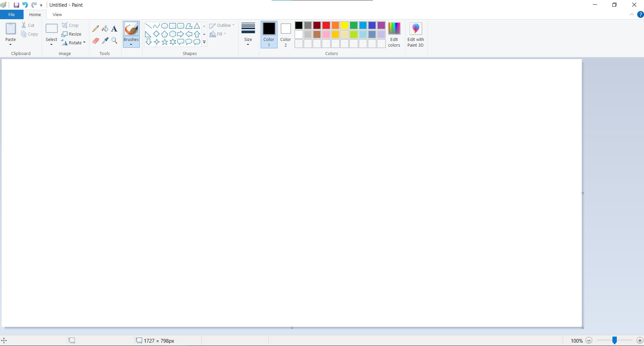Choose the Four-point star shape
This screenshot has width=644, height=346.
coord(156,42)
